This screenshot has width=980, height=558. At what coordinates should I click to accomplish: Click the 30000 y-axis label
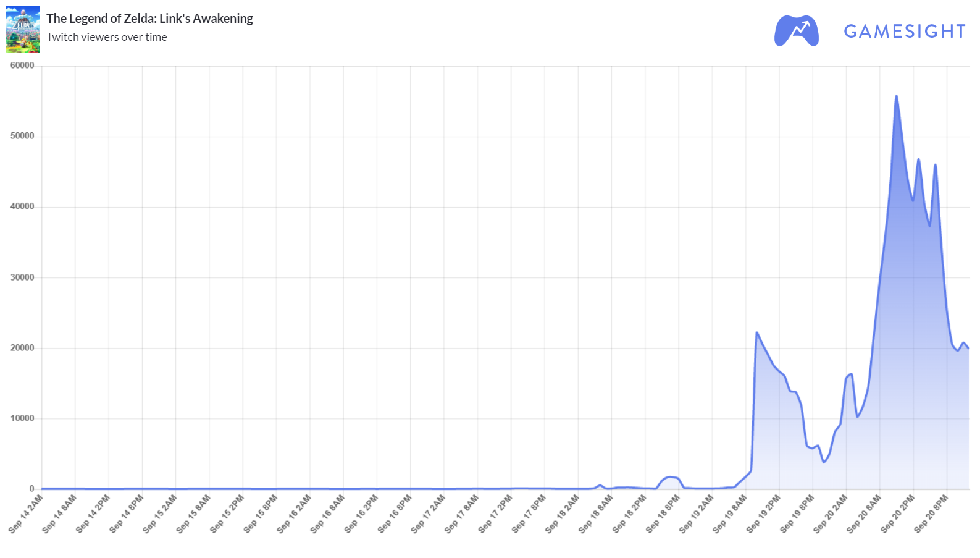[22, 277]
